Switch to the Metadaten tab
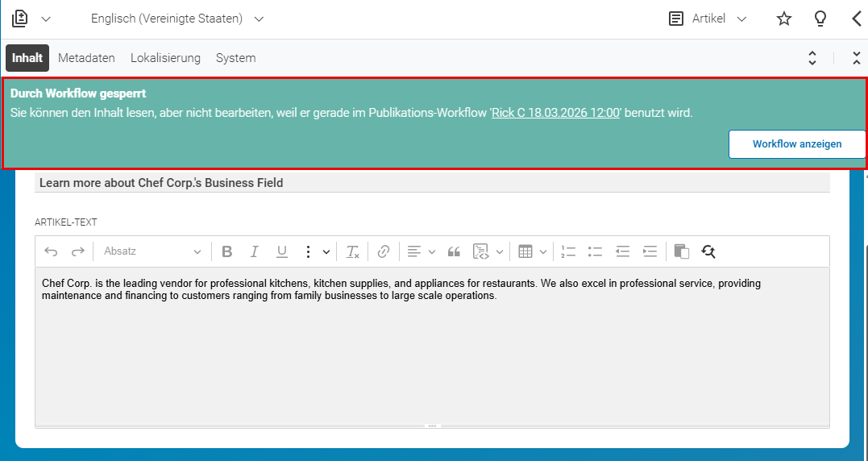Viewport: 868px width, 461px height. 86,57
